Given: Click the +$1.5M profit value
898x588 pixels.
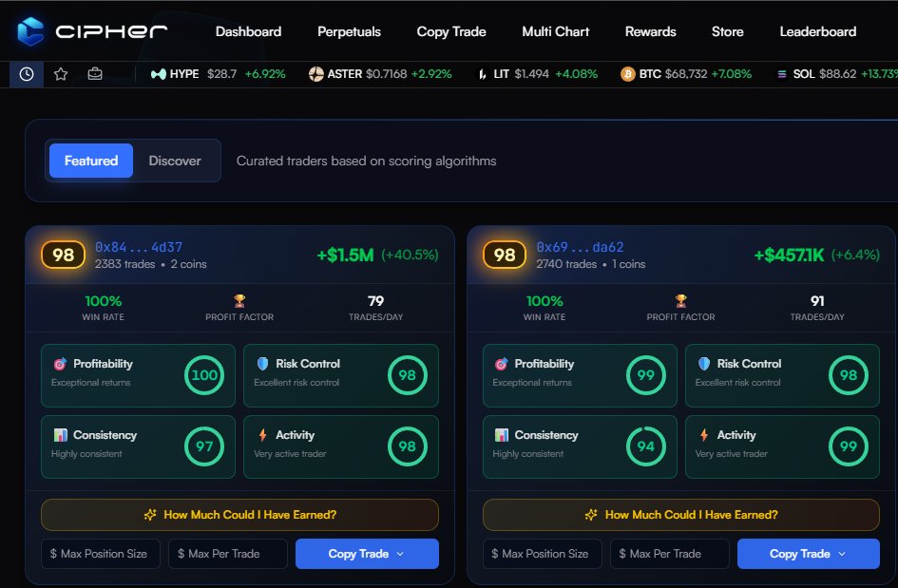Looking at the screenshot, I should tap(345, 255).
